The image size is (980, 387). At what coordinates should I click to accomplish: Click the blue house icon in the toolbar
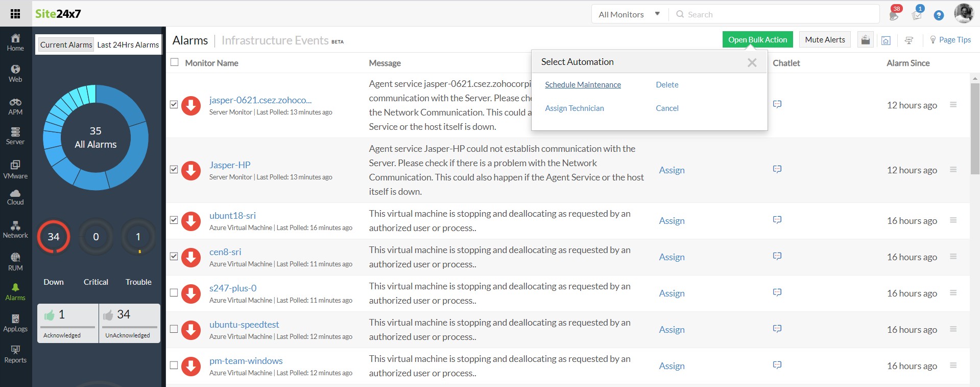point(886,40)
